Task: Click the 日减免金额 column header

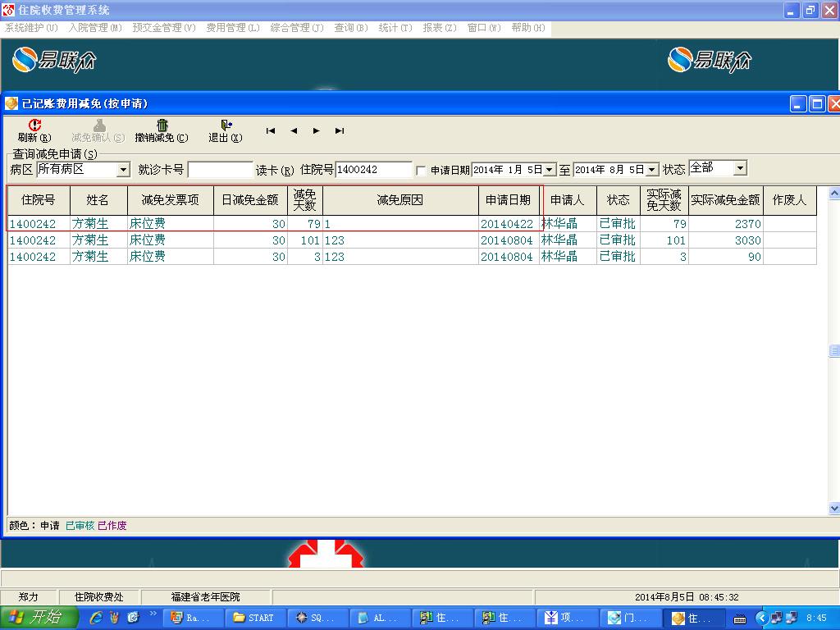Action: coord(251,200)
